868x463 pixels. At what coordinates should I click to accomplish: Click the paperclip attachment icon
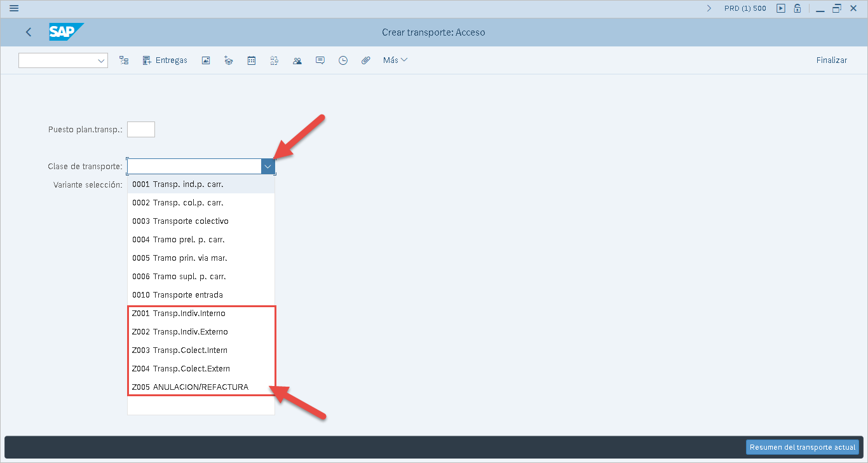[365, 60]
